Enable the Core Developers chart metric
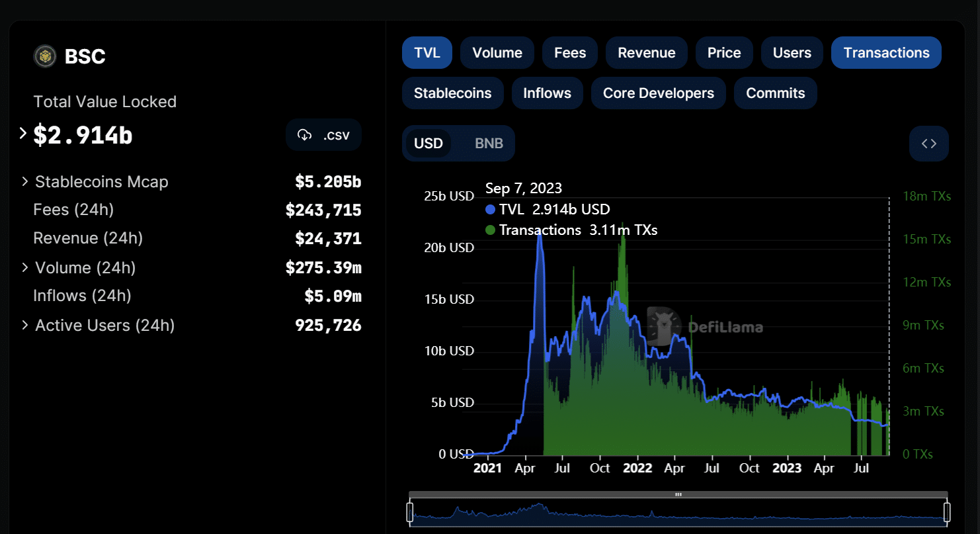 [659, 93]
